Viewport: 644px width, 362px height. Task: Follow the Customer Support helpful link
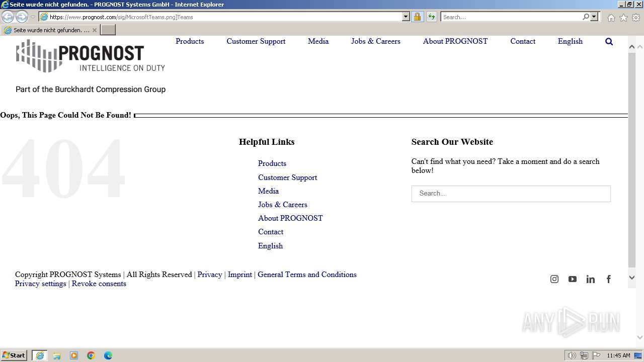click(x=287, y=177)
